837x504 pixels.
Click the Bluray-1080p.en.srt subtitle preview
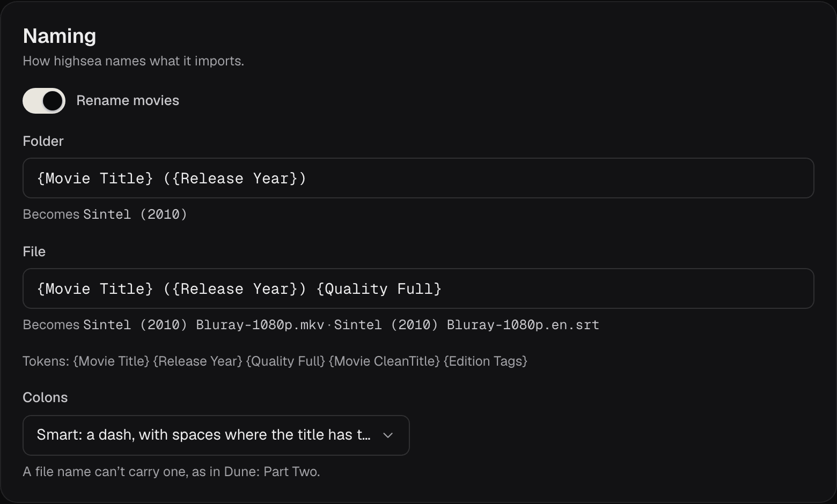pos(467,325)
